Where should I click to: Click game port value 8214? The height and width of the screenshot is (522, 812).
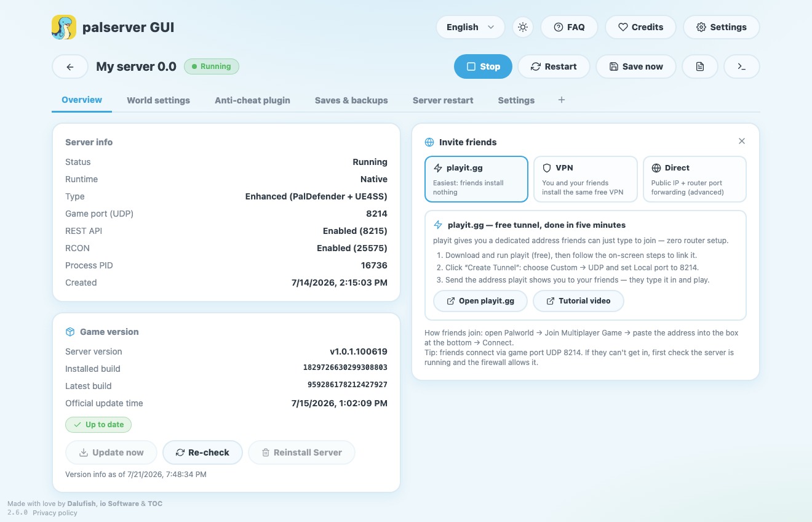coord(376,214)
